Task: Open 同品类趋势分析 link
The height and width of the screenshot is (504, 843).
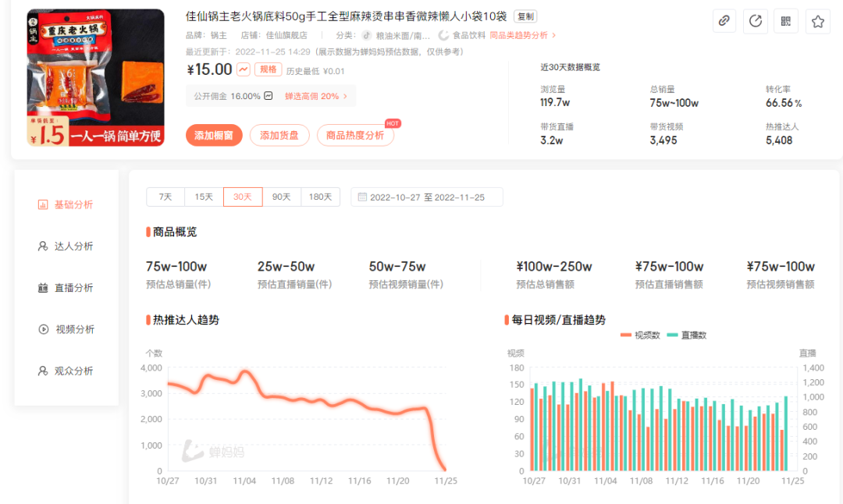Action: pyautogui.click(x=522, y=35)
